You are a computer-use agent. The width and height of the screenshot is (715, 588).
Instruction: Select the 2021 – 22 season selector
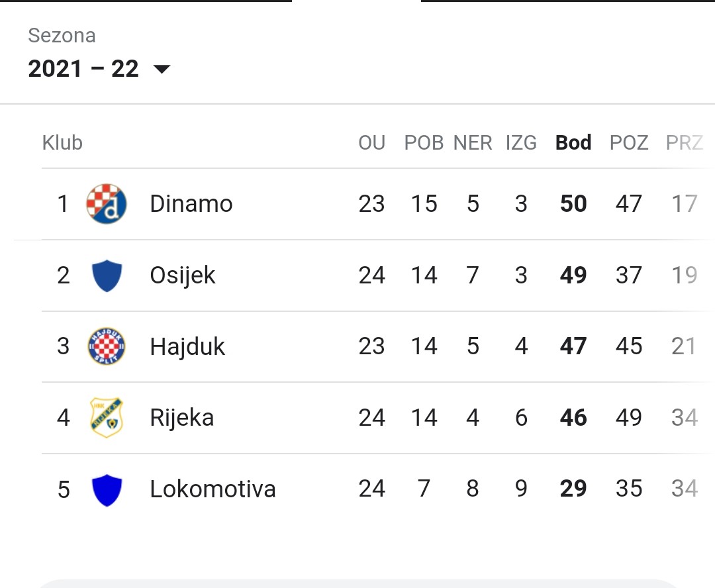[x=99, y=69]
